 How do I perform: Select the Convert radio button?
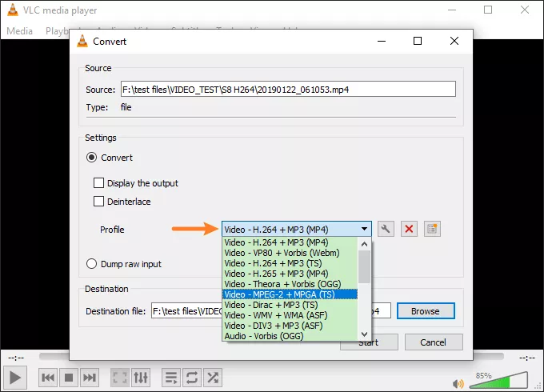click(x=91, y=158)
